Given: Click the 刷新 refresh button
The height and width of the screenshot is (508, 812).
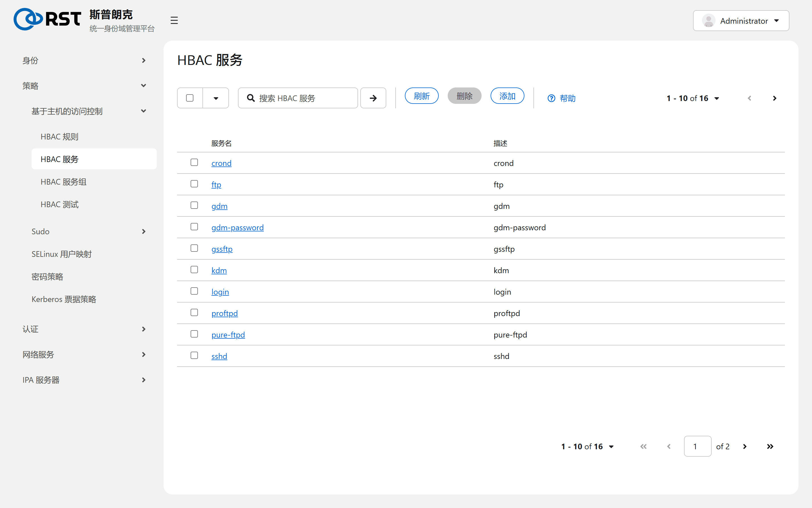Looking at the screenshot, I should (422, 96).
